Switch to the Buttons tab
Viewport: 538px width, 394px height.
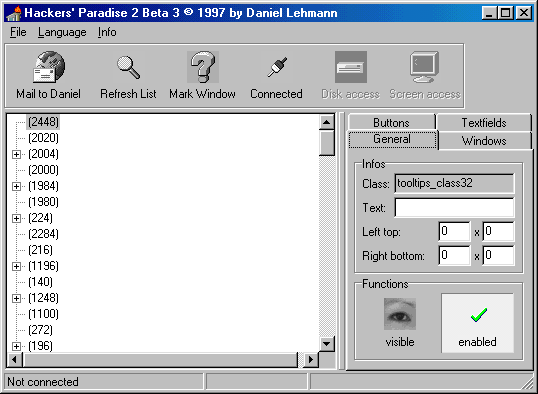391,123
